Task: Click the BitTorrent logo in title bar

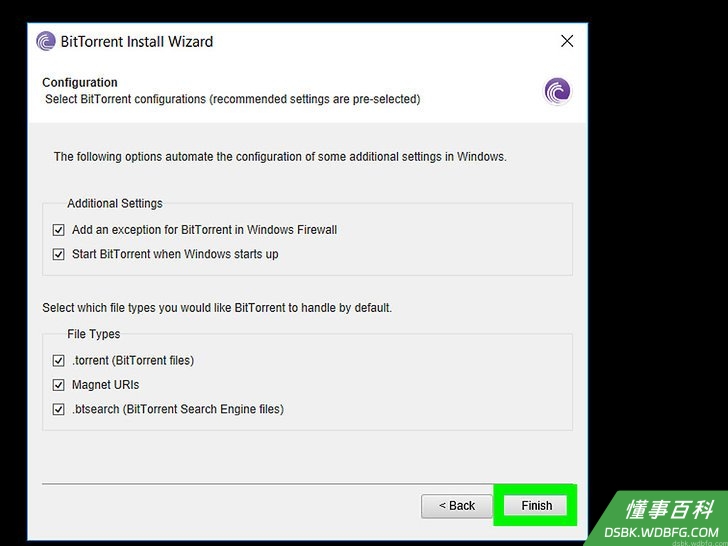Action: (46, 41)
